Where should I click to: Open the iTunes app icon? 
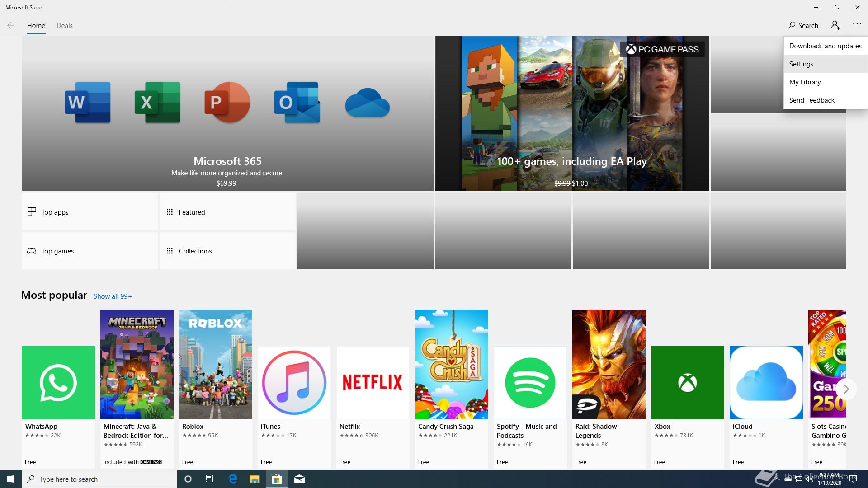coord(294,383)
